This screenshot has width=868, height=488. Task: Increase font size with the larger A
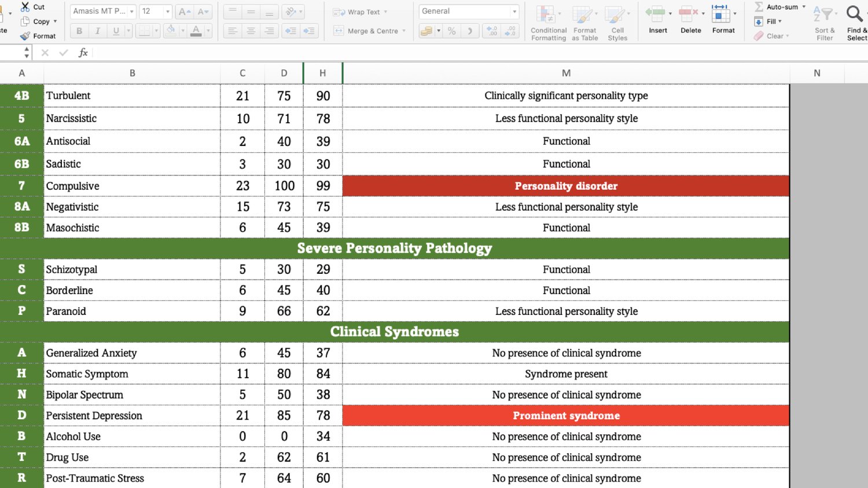coord(184,11)
